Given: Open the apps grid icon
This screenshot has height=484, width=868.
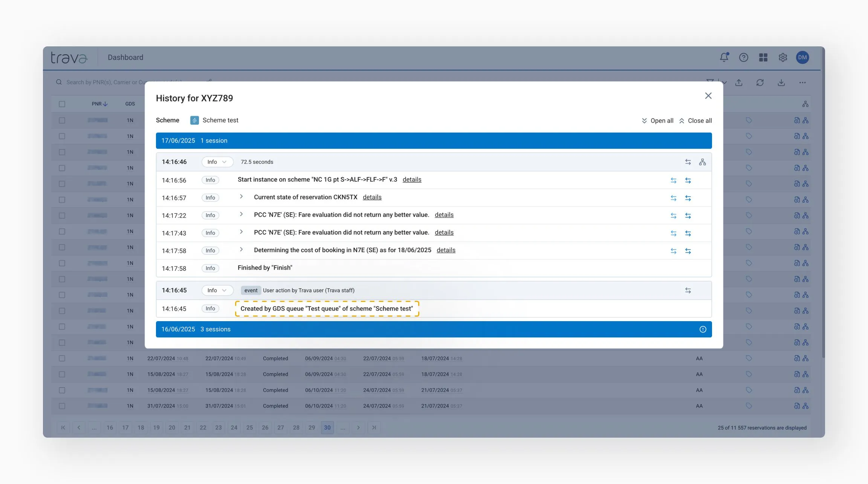Looking at the screenshot, I should pyautogui.click(x=763, y=57).
